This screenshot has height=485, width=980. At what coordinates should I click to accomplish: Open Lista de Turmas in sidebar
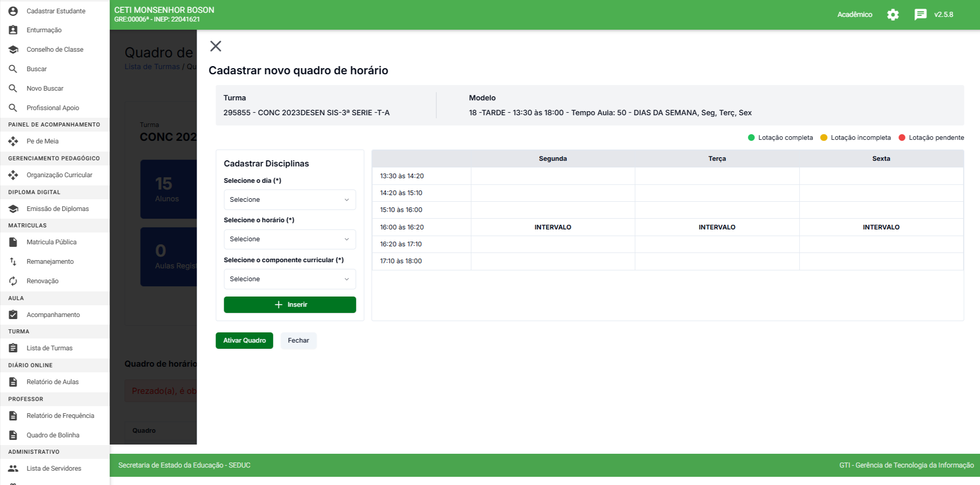(50, 348)
